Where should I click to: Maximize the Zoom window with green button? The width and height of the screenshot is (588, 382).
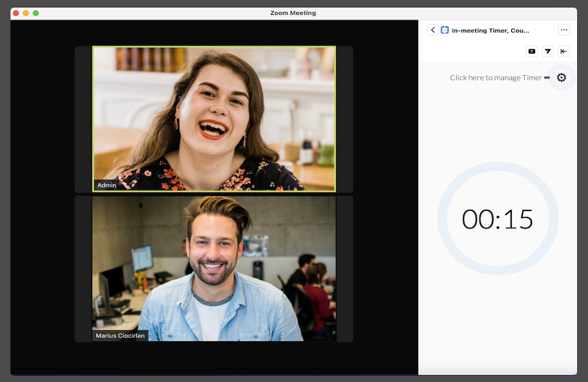(x=36, y=13)
